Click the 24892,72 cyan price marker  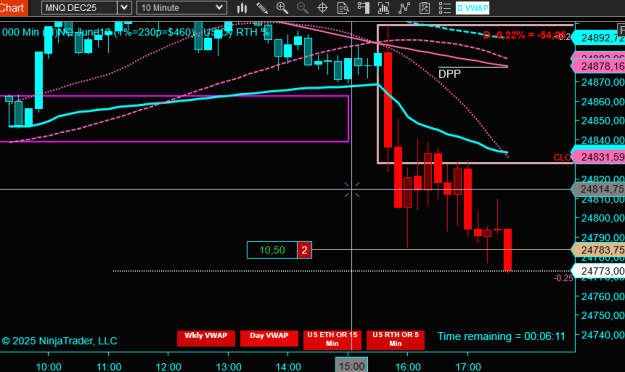pyautogui.click(x=599, y=38)
